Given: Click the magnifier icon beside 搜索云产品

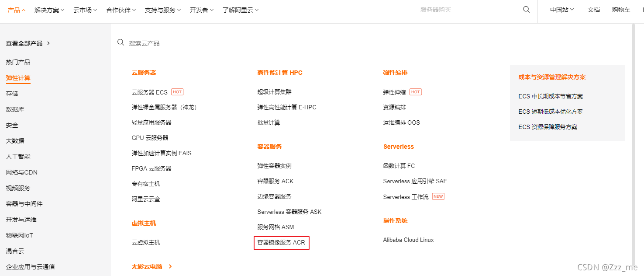Looking at the screenshot, I should [x=121, y=42].
